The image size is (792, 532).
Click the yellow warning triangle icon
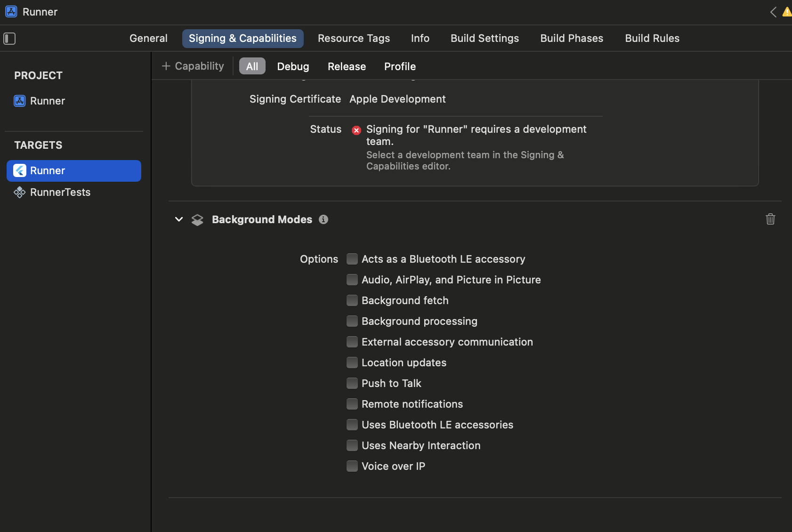click(787, 12)
